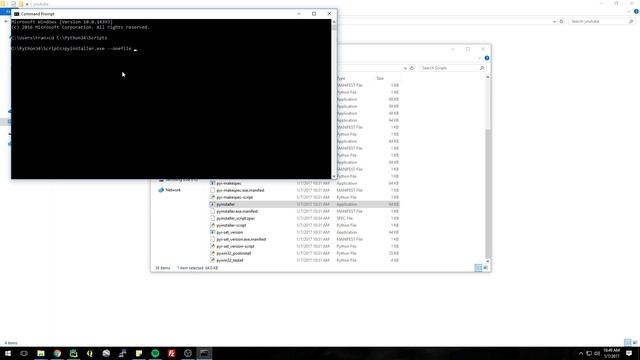The width and height of the screenshot is (640, 360).
Task: Go back in the youtube Explorer window
Action: pos(6,21)
